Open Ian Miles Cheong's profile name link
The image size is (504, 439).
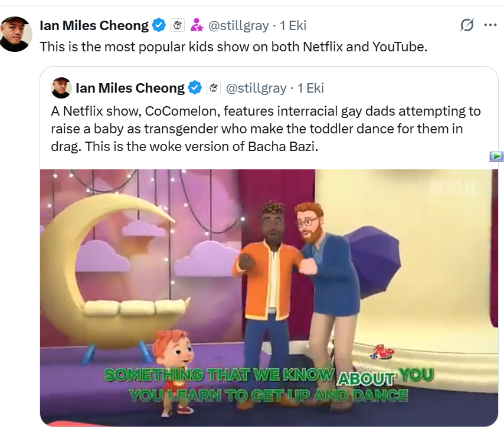pos(94,25)
